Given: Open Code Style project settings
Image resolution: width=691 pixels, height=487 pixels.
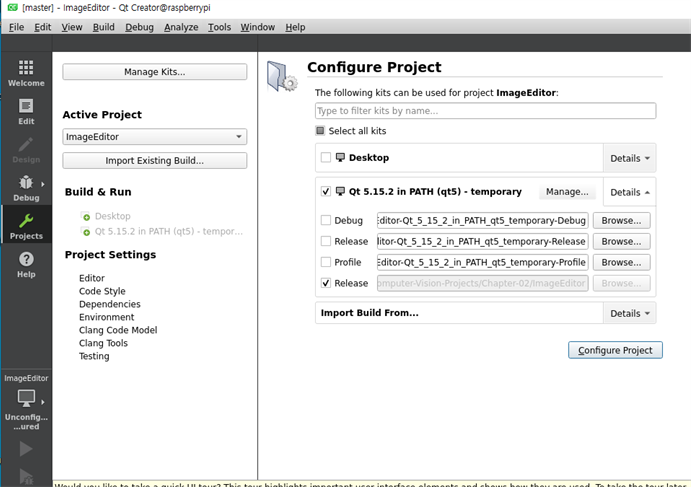Looking at the screenshot, I should tap(102, 291).
